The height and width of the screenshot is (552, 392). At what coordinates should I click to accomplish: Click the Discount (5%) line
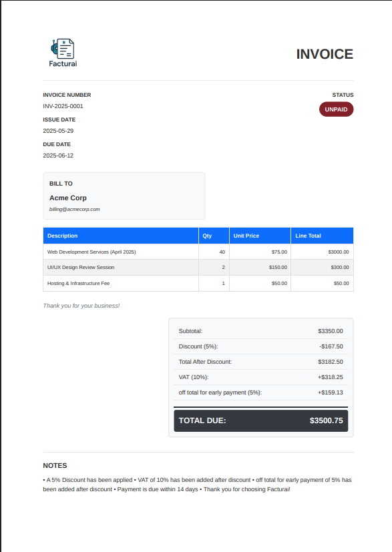coord(260,346)
